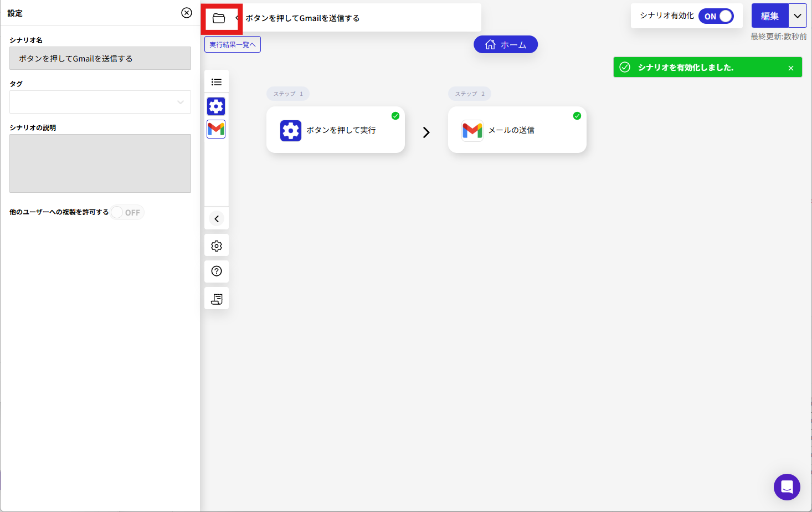Open the help question mark icon
Image resolution: width=812 pixels, height=512 pixels.
point(217,271)
